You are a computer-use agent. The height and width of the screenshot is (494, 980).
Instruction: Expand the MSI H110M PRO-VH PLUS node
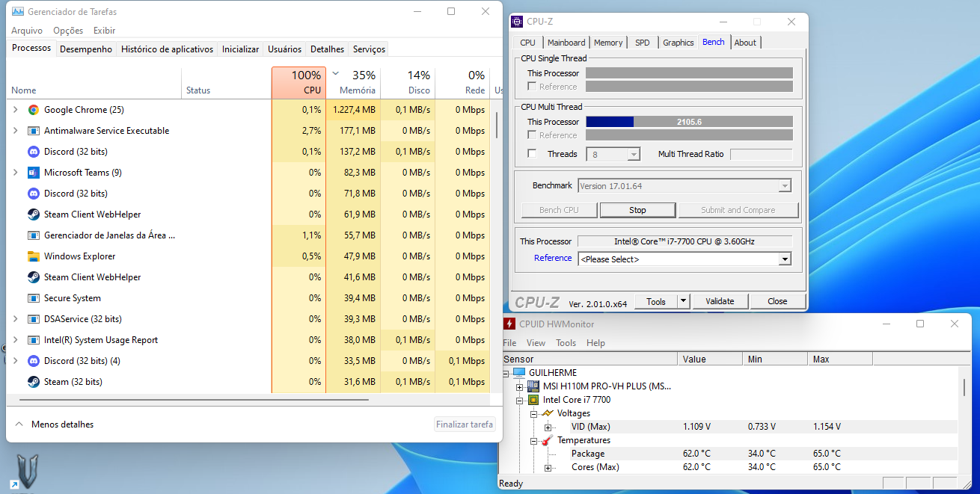pos(520,386)
